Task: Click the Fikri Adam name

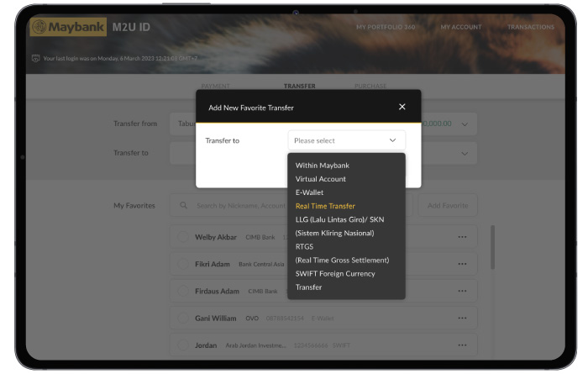Action: pyautogui.click(x=213, y=264)
